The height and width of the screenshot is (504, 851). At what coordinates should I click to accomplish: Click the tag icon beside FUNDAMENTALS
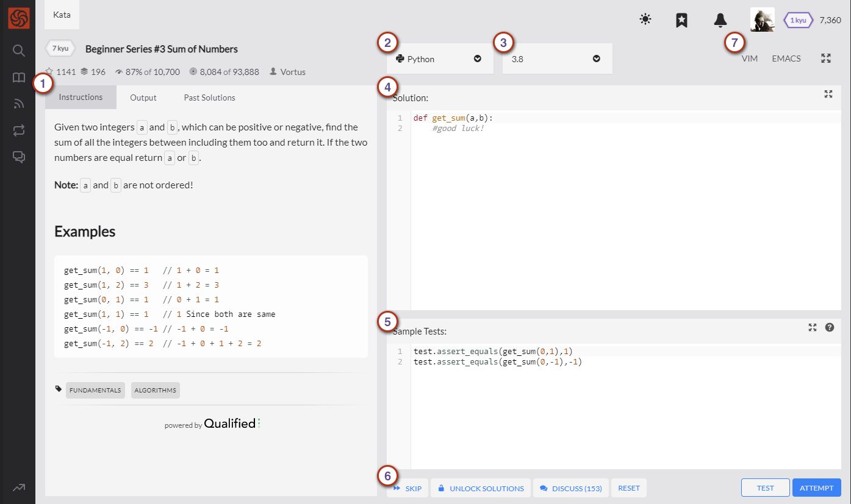pyautogui.click(x=59, y=389)
